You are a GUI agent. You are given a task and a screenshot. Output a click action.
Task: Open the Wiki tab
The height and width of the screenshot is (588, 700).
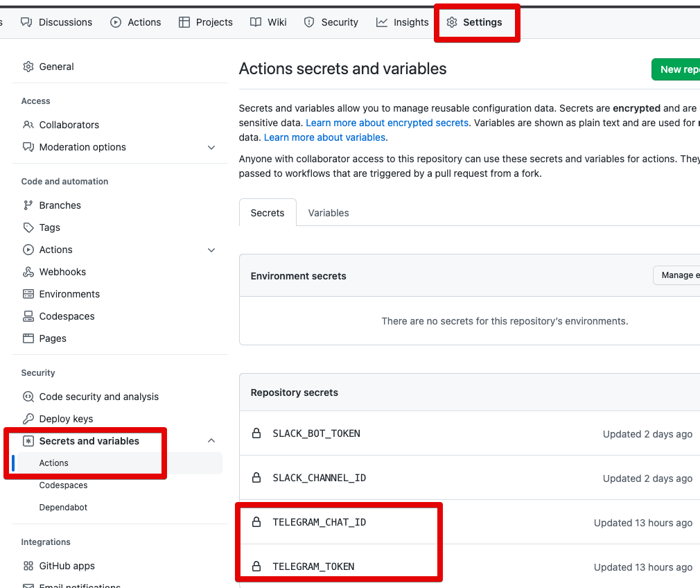coord(268,22)
